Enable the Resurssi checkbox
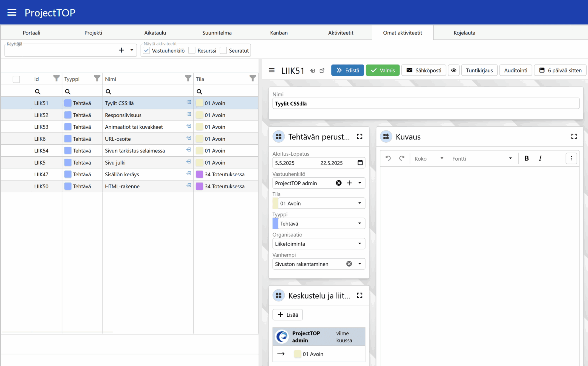 tap(192, 51)
